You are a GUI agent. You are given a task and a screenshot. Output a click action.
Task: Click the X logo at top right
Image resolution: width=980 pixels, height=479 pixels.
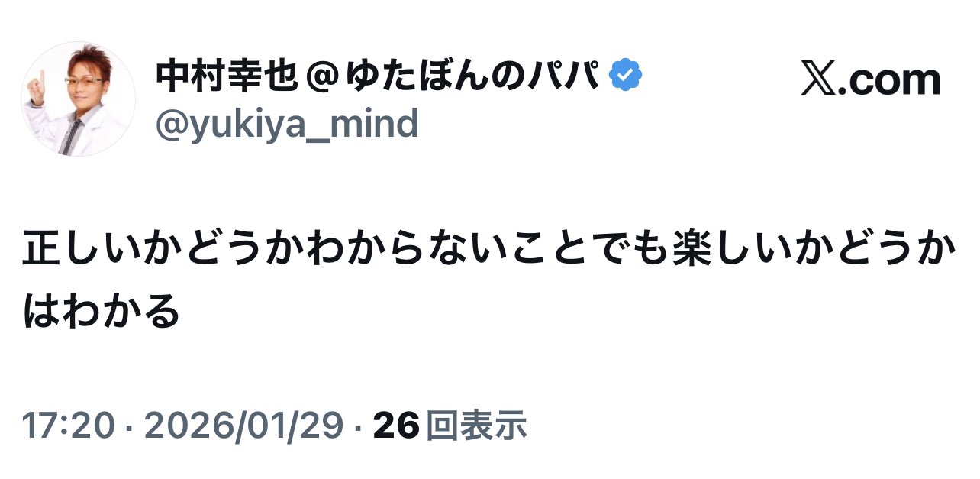(817, 79)
